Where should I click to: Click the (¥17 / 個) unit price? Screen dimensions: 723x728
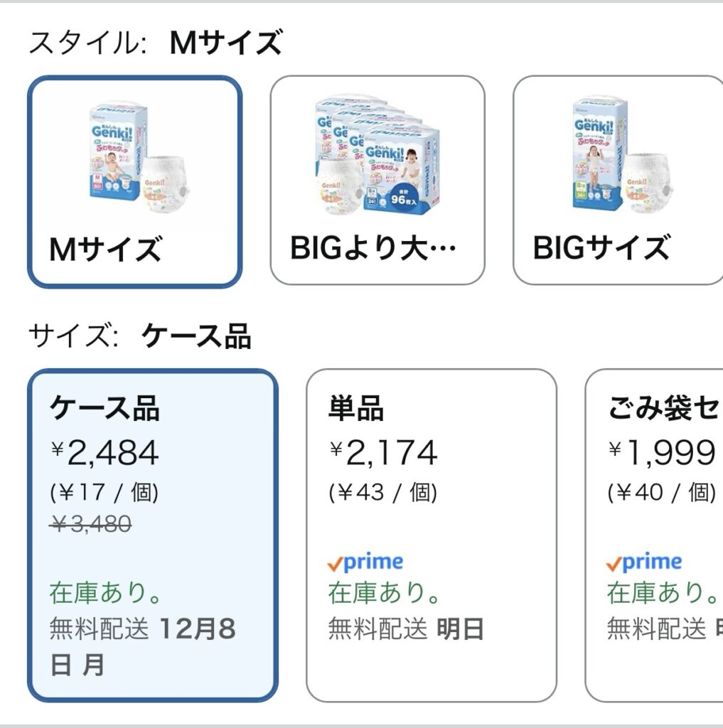pos(105,492)
